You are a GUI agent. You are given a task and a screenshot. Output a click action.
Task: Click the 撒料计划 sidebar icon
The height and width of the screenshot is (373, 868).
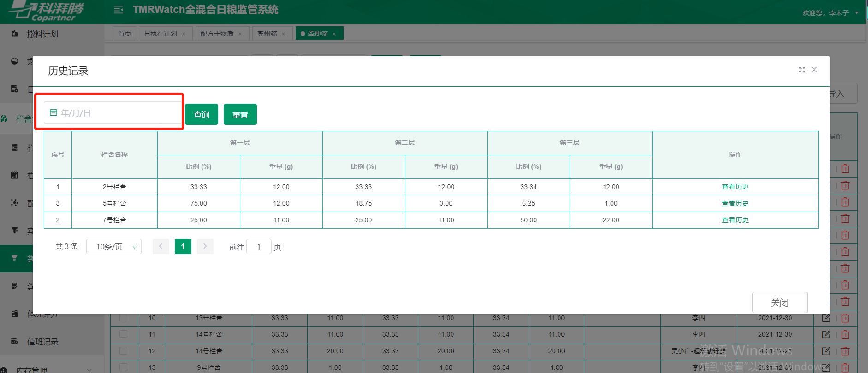click(15, 34)
